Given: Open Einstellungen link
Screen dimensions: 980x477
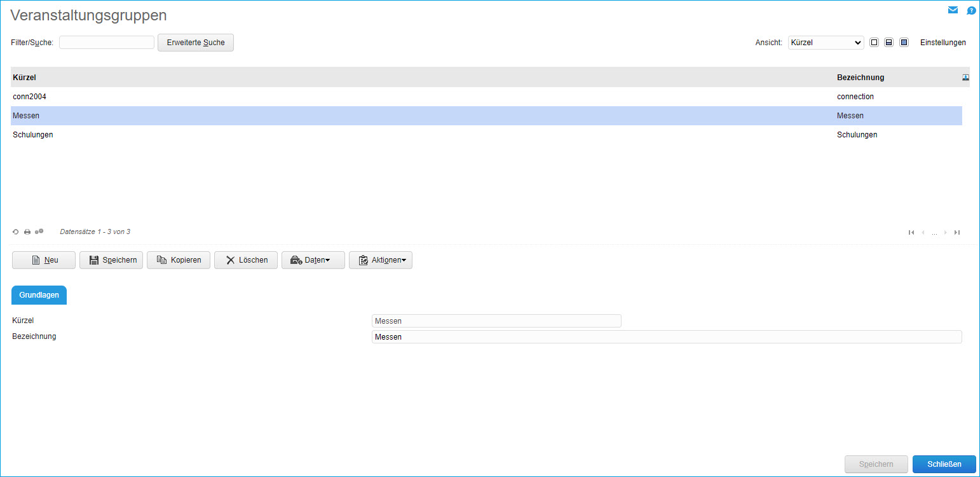Looking at the screenshot, I should pos(943,43).
